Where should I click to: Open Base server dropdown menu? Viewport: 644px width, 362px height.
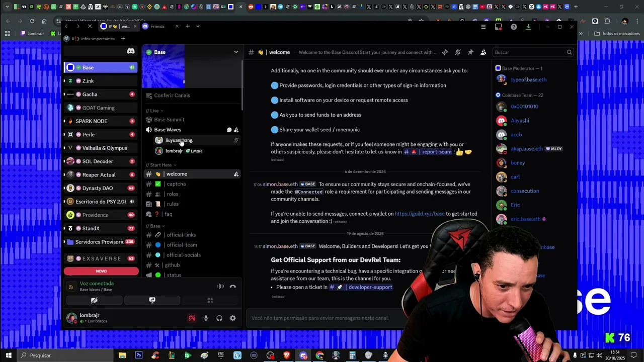[x=236, y=52]
